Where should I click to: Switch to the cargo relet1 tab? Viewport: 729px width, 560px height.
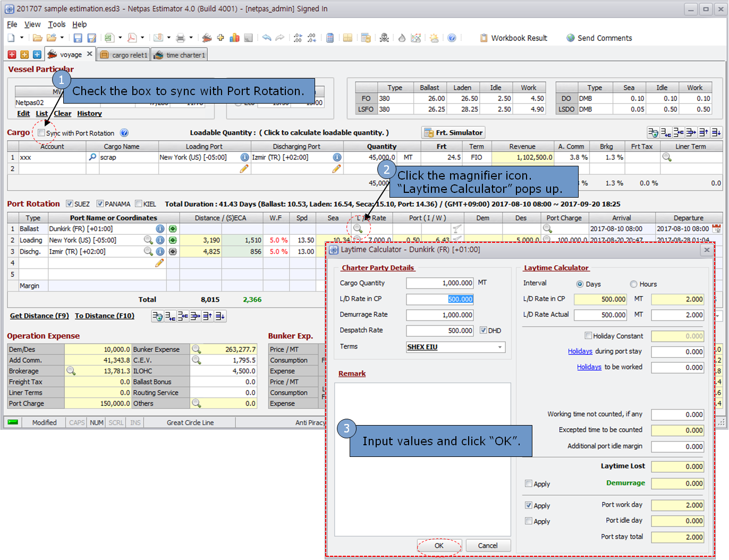point(123,55)
